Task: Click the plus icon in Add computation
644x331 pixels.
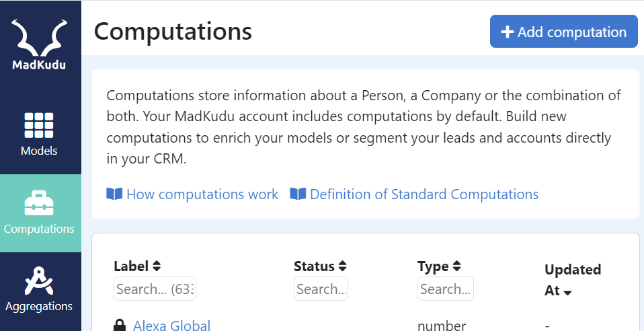Action: coord(508,32)
